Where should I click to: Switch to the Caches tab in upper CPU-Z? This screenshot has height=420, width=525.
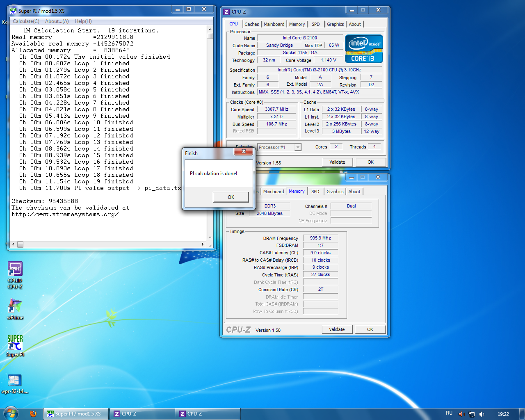(251, 24)
